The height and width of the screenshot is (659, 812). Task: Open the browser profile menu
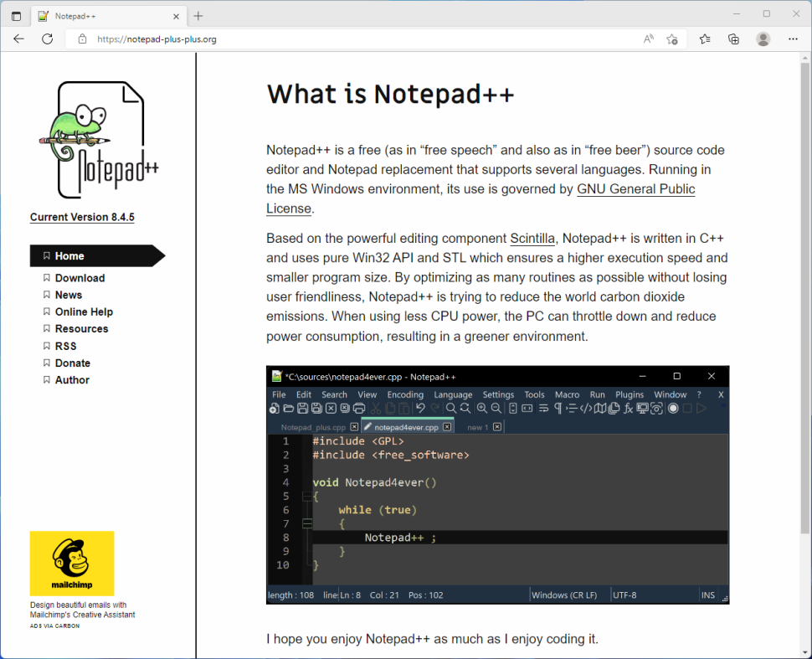click(x=763, y=39)
